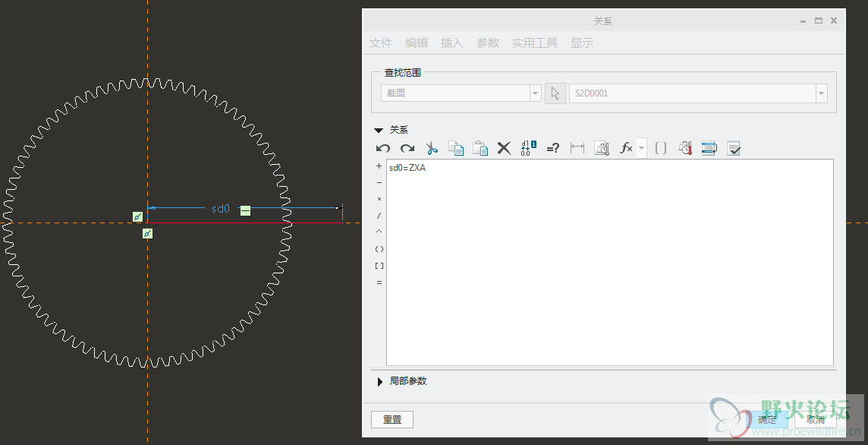Paste text into relations editor

coord(480,148)
